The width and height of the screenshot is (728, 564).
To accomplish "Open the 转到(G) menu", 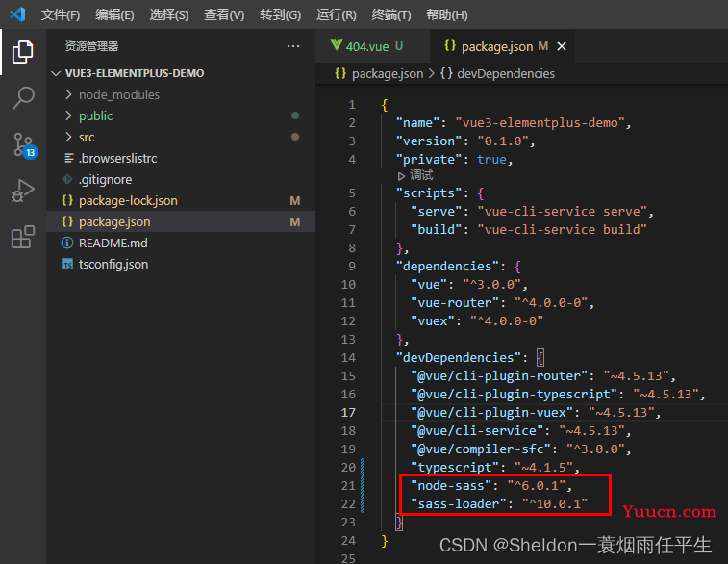I will (x=281, y=14).
